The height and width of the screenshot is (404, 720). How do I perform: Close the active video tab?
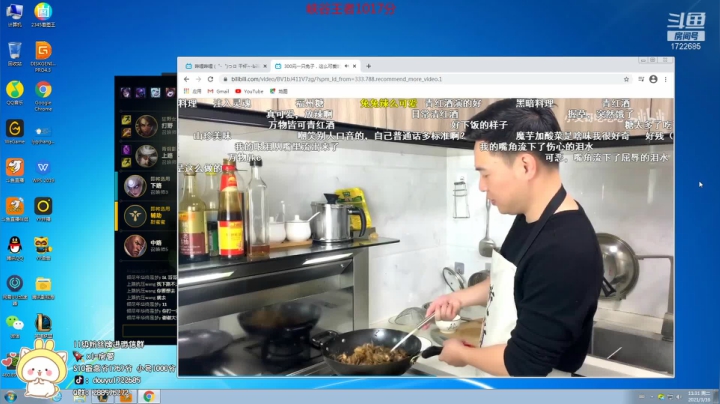[x=354, y=66]
